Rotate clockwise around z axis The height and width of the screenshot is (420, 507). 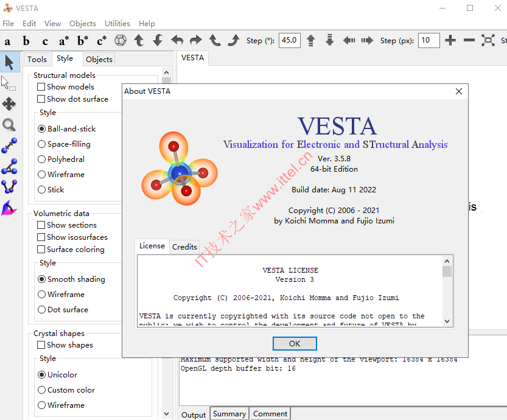pyautogui.click(x=234, y=41)
